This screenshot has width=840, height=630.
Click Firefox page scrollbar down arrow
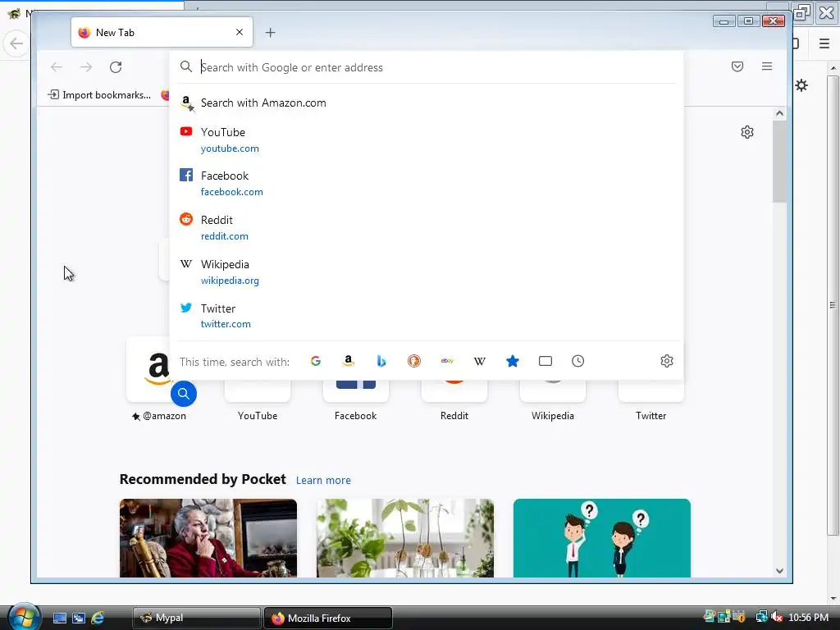tap(779, 571)
